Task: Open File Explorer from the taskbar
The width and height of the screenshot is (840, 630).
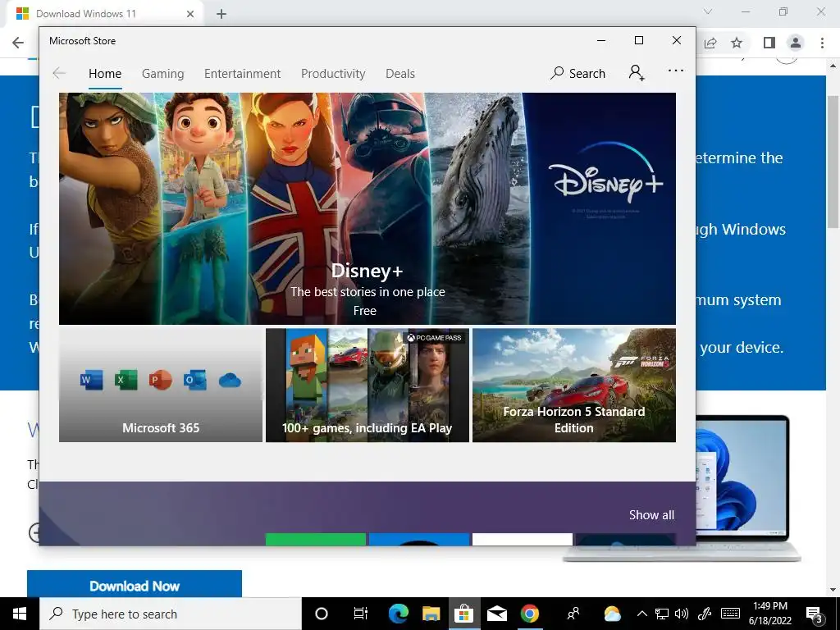Action: click(x=431, y=614)
